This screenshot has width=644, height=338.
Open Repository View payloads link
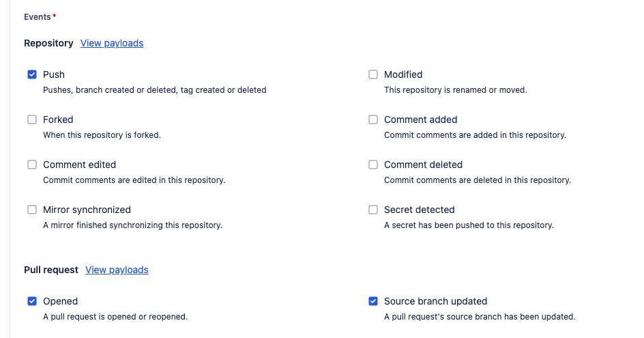click(112, 43)
